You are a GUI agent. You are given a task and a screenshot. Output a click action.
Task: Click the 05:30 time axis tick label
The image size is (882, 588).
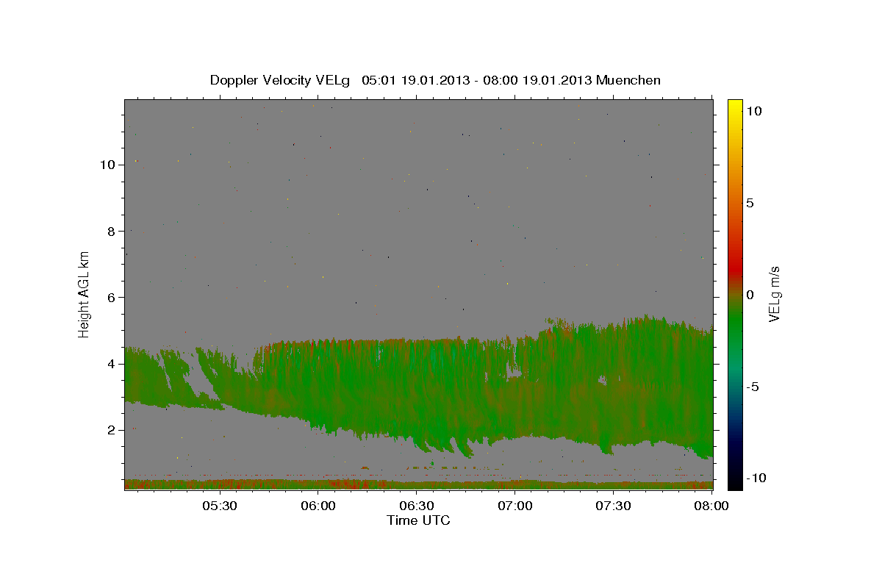[x=219, y=506]
